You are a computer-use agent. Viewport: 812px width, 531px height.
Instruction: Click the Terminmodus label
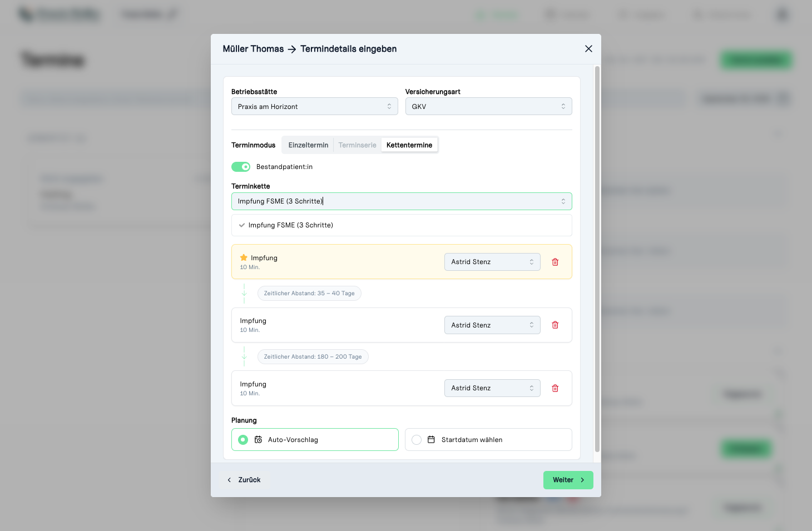click(253, 145)
